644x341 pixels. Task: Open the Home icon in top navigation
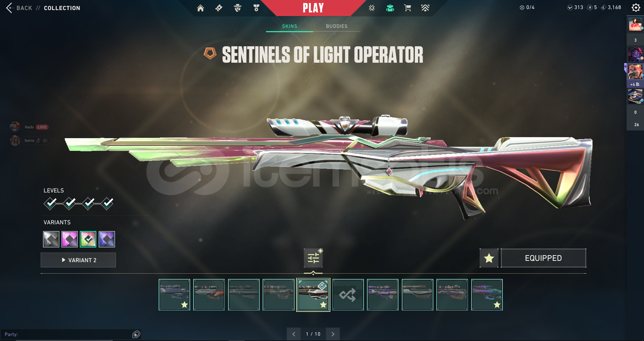200,8
